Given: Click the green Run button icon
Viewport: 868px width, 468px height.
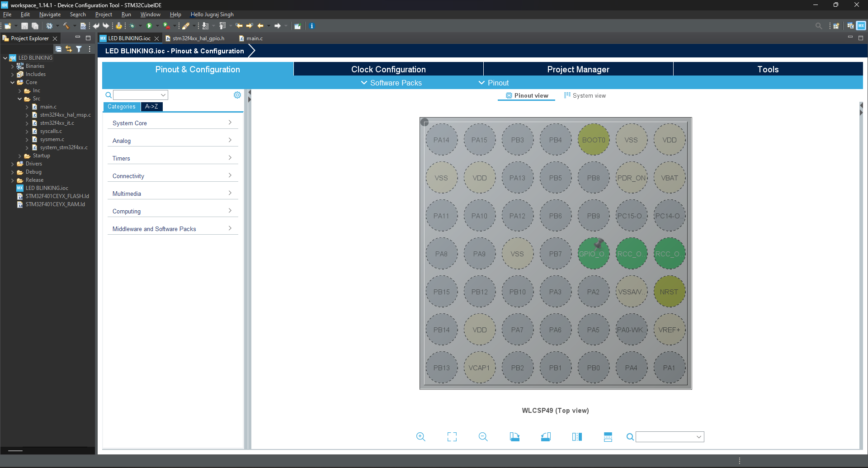Looking at the screenshot, I should 149,26.
